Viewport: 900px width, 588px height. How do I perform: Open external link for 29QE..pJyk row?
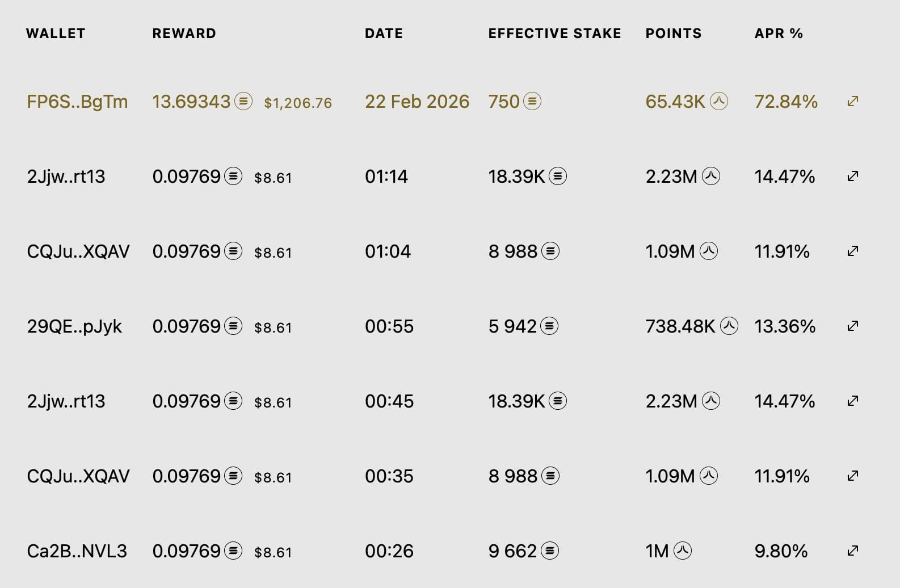[x=852, y=326]
